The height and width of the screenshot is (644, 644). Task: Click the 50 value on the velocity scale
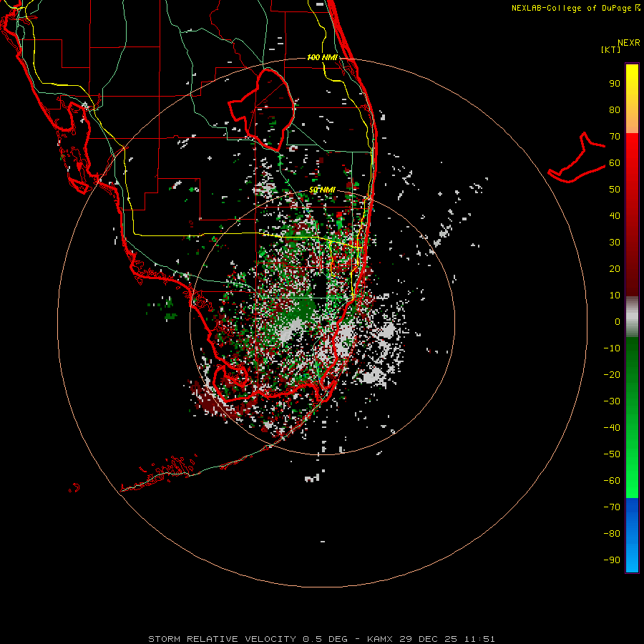coord(615,190)
